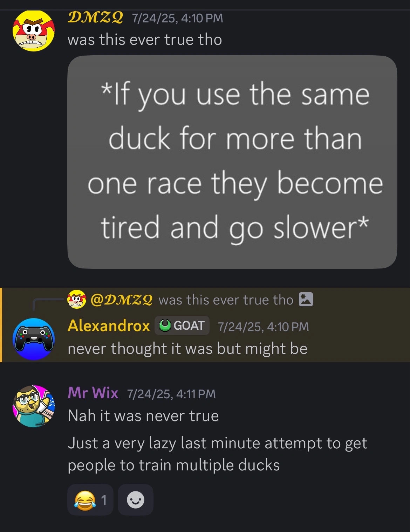410x532 pixels.
Task: Click the 7/24/25, 4:11 PM timestamp
Action: 171,394
